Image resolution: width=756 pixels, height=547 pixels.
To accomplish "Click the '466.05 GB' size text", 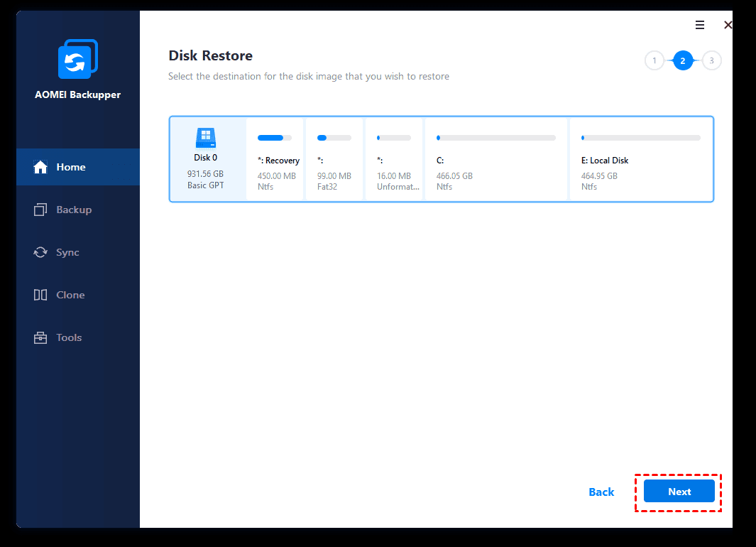I will [x=454, y=176].
